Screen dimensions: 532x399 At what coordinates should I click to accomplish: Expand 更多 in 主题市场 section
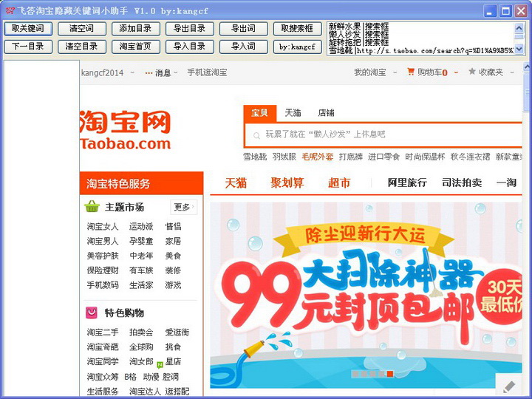coord(183,207)
